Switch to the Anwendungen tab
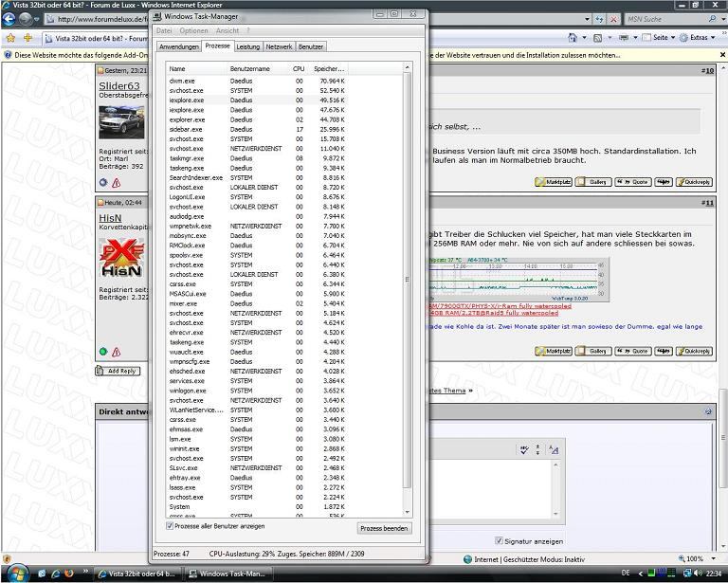 point(179,46)
